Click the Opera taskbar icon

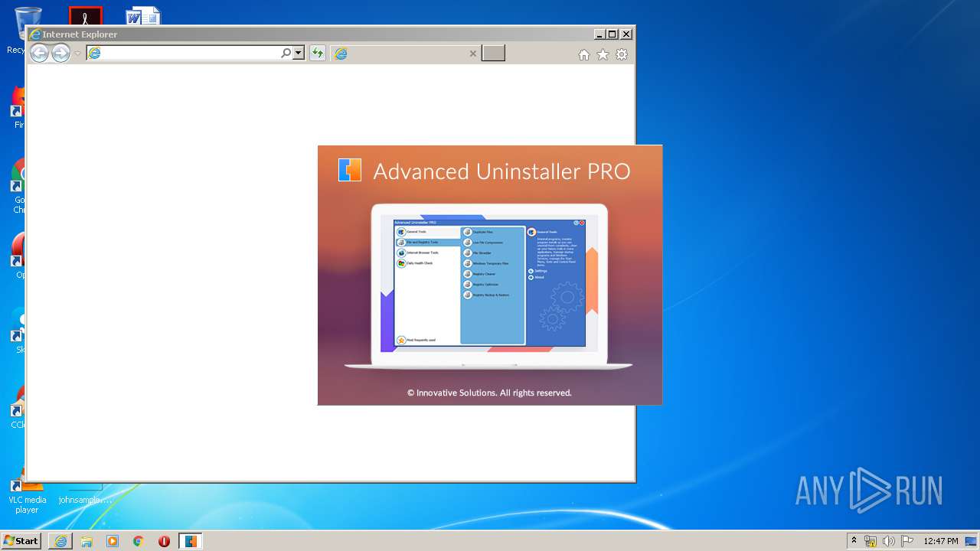tap(164, 541)
